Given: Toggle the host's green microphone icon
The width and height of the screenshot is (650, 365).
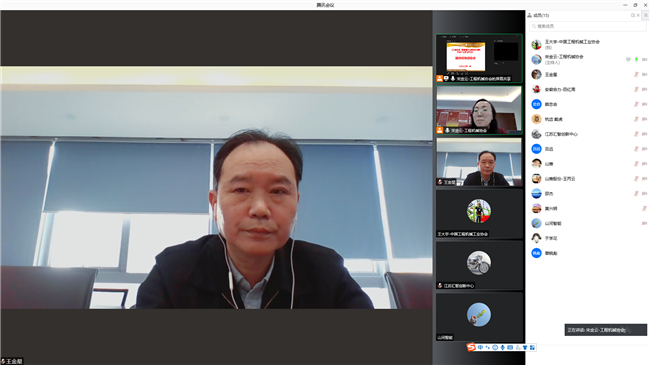Looking at the screenshot, I should [636, 60].
